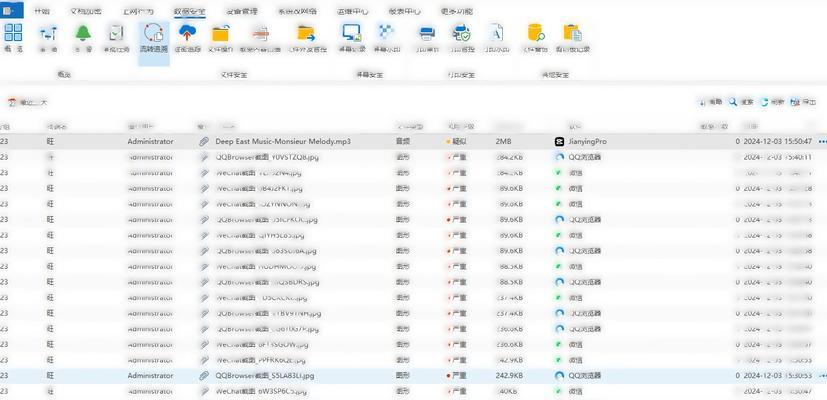The height and width of the screenshot is (400, 827).
Task: Click the red pin icon above table
Action: pos(12,102)
